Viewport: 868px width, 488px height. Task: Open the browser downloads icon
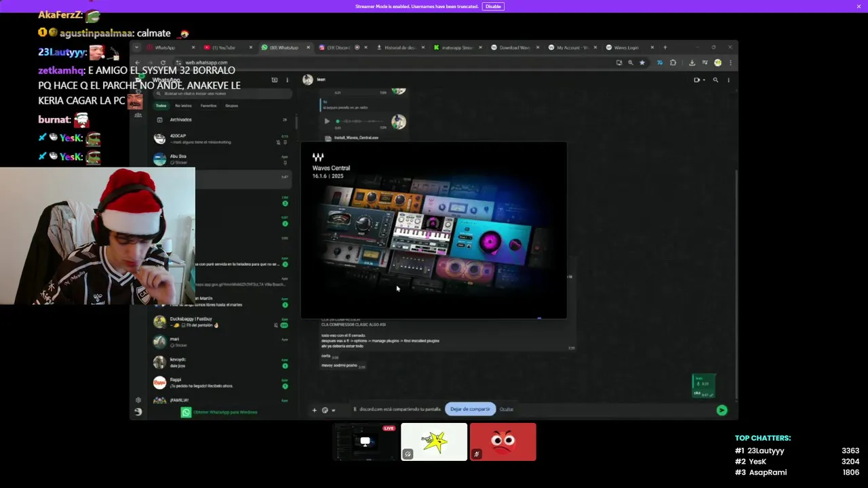point(692,62)
